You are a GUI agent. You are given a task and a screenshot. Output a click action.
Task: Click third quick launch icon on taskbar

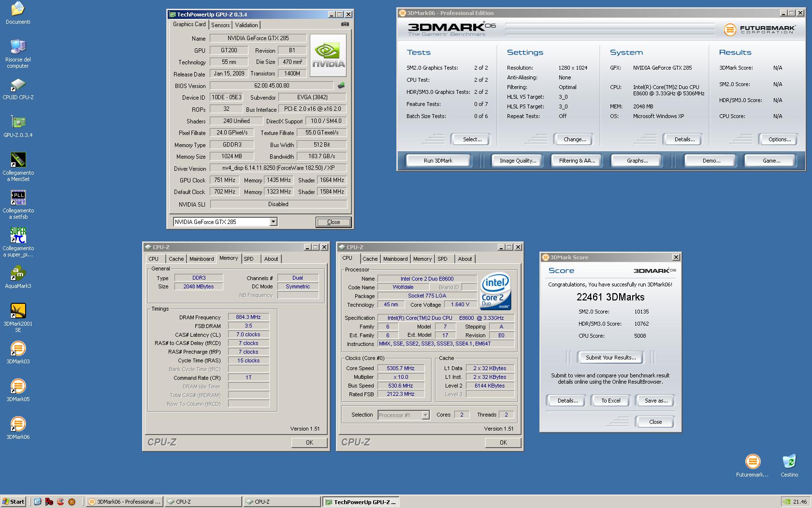click(60, 502)
